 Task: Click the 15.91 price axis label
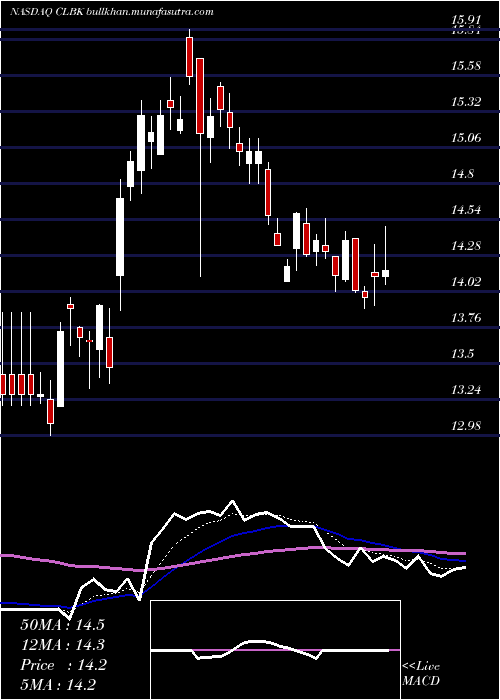pos(466,21)
